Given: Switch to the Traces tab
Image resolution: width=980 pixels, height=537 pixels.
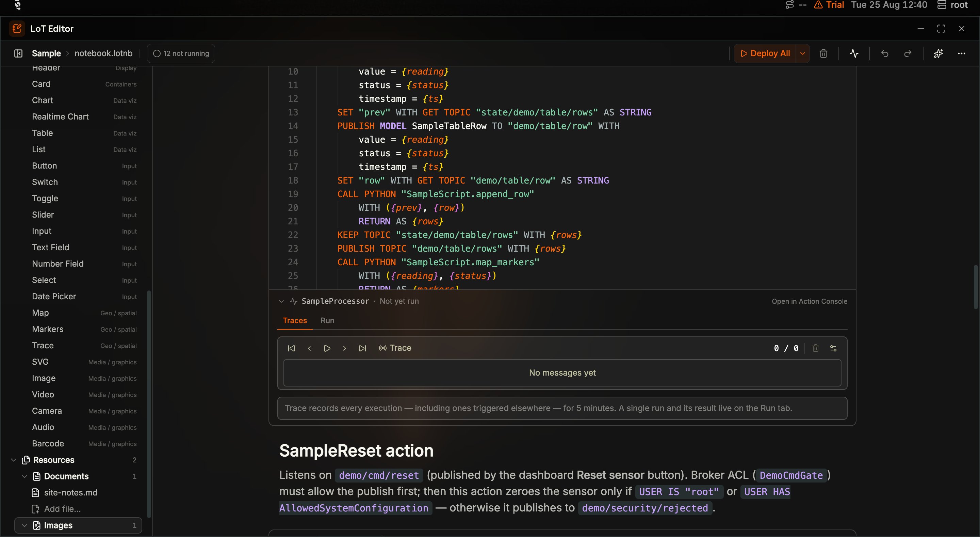Looking at the screenshot, I should (295, 320).
